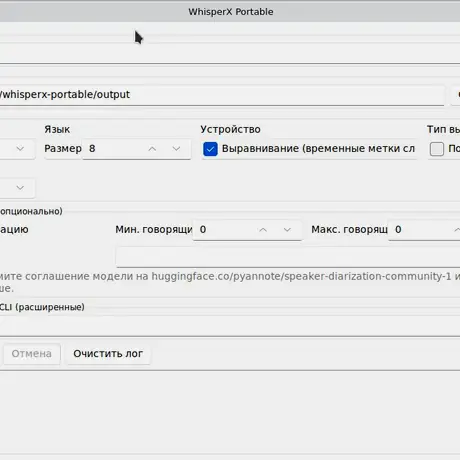The height and width of the screenshot is (460, 460).
Task: Toggle the Выравнивание checkbox
Action: [210, 149]
